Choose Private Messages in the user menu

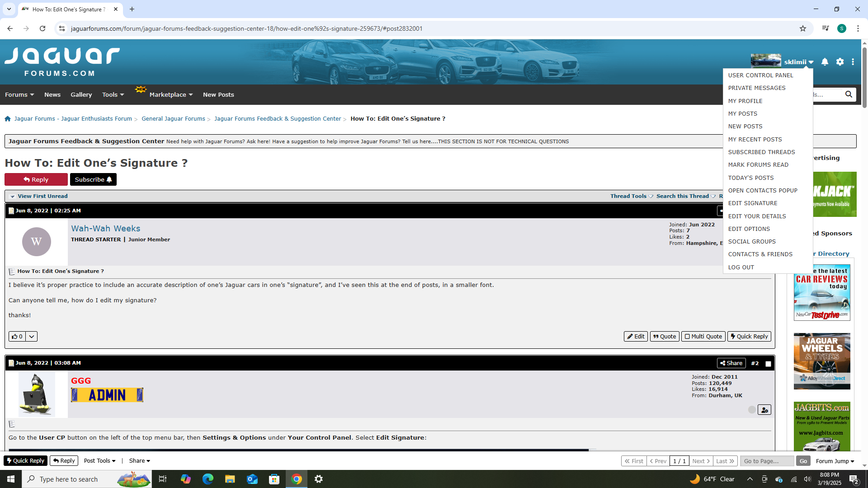pos(756,88)
